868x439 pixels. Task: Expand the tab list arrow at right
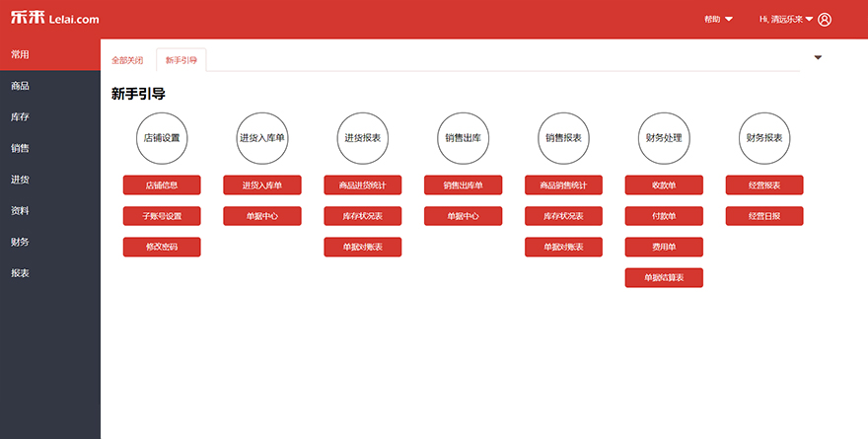tap(818, 57)
